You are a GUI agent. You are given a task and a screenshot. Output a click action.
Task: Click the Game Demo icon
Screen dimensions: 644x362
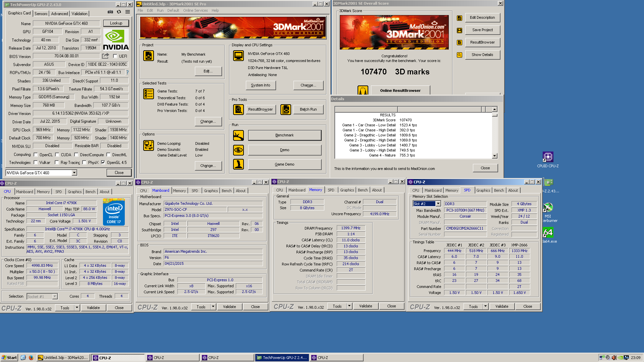click(238, 164)
